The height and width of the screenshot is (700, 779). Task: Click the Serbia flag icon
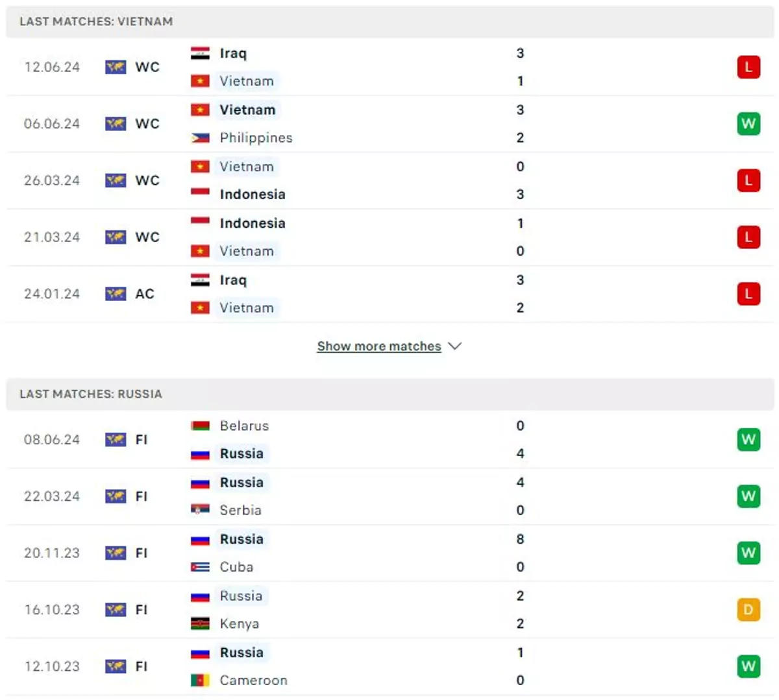[200, 510]
